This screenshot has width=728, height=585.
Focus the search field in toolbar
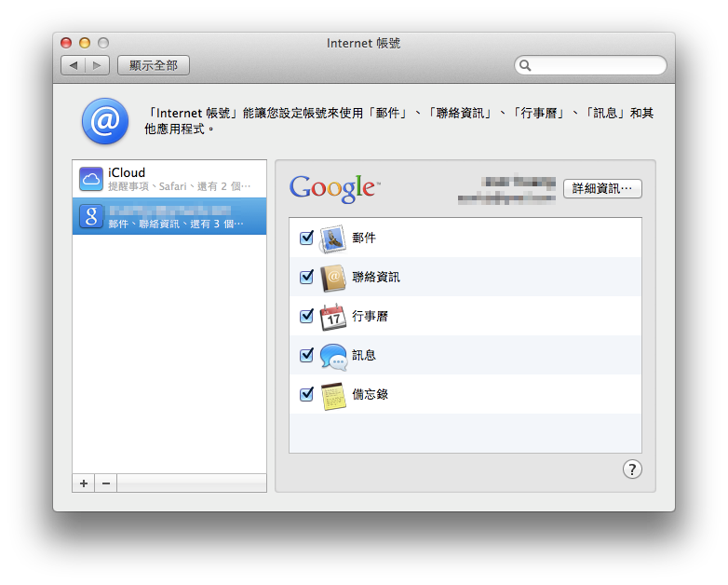590,65
